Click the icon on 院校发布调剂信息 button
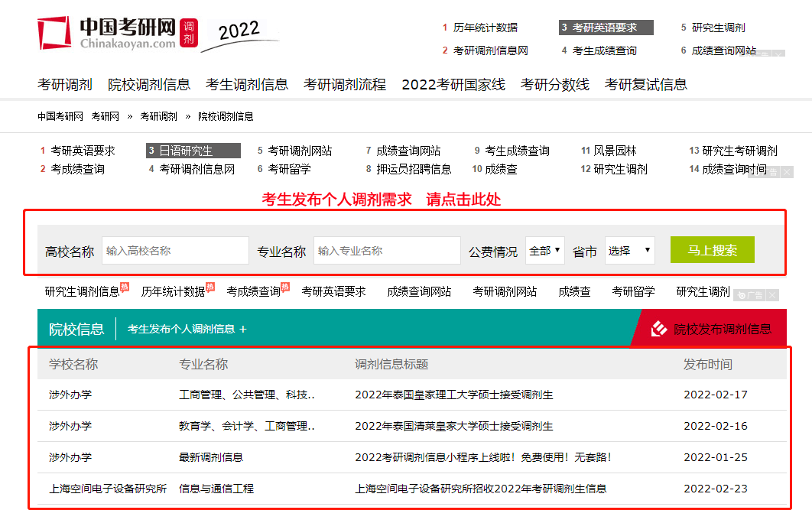812x510 pixels. click(x=659, y=329)
